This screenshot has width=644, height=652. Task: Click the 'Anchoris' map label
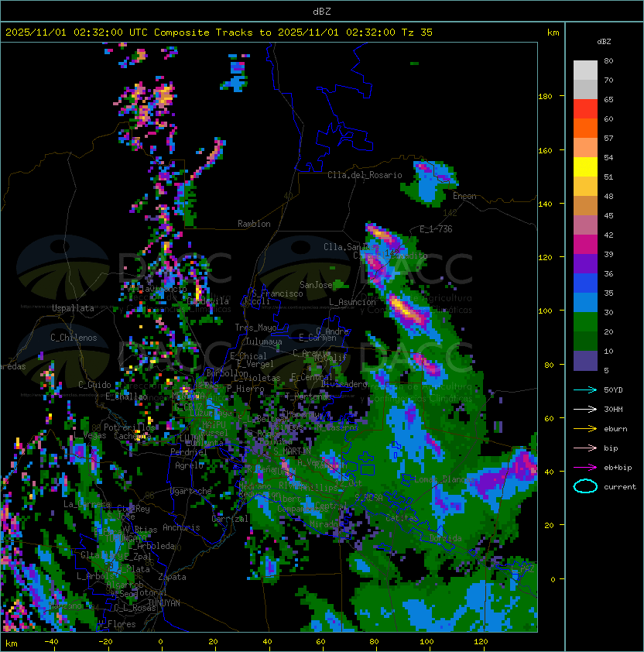(181, 527)
